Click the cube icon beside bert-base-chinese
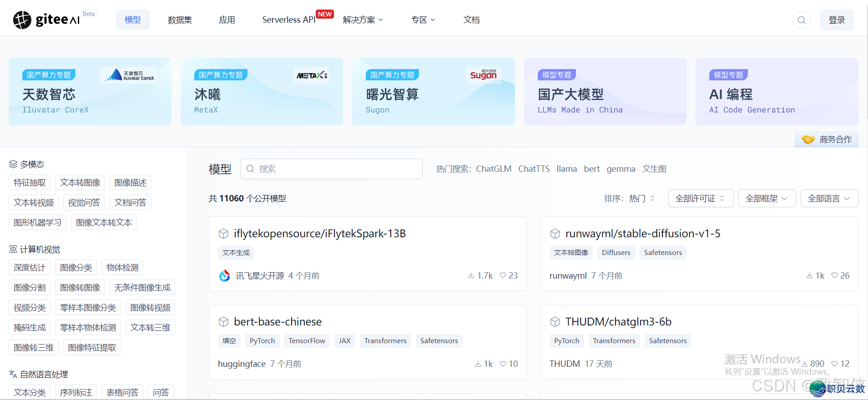The width and height of the screenshot is (868, 400). (x=223, y=322)
